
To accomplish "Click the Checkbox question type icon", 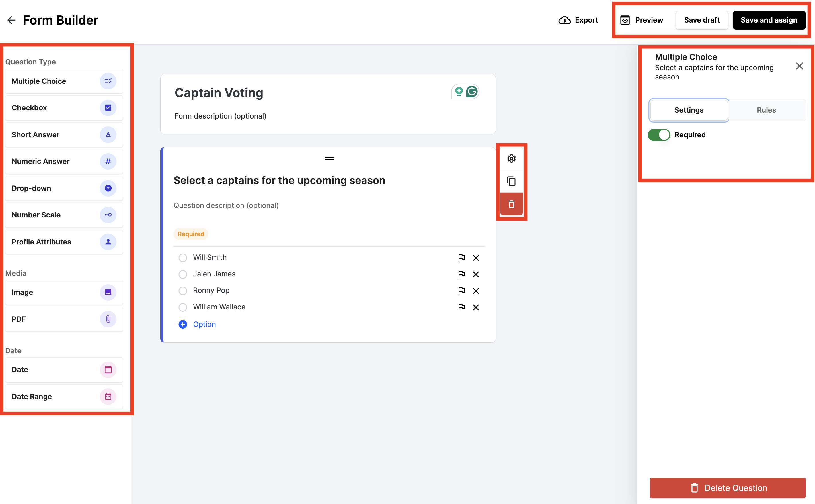I will [108, 107].
